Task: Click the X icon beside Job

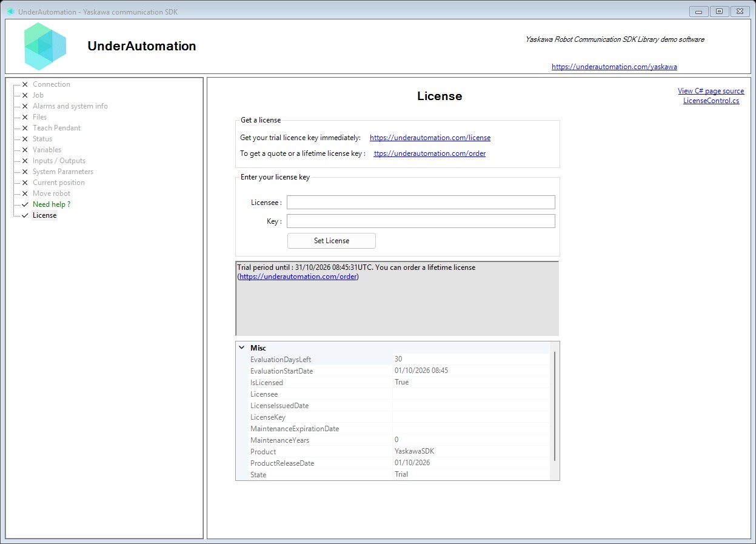Action: click(25, 95)
